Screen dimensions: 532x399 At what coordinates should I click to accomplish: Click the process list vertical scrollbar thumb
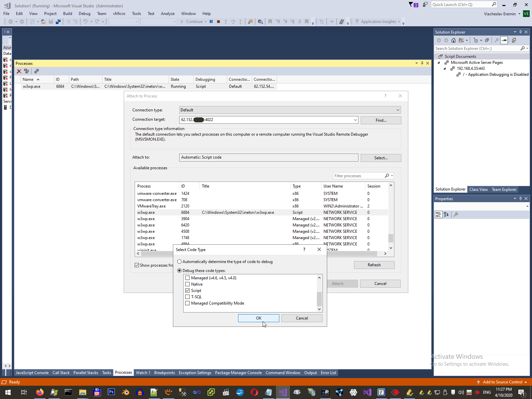point(391,238)
